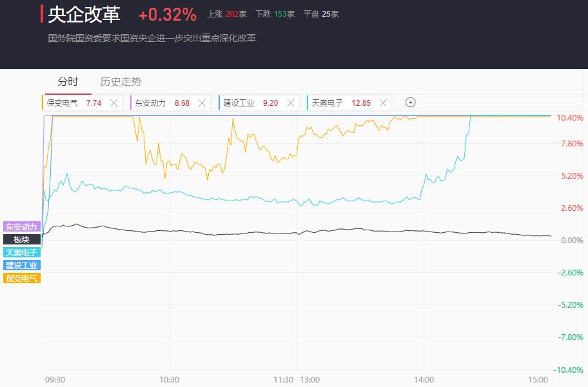Toggle the 板块 dark legend label
Viewport: 588px width, 387px height.
tap(22, 239)
